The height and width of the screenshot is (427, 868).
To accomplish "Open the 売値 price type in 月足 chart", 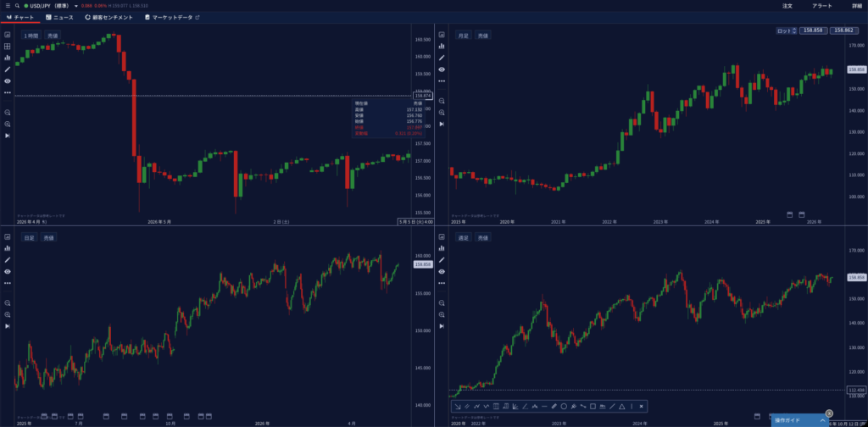I will click(482, 35).
